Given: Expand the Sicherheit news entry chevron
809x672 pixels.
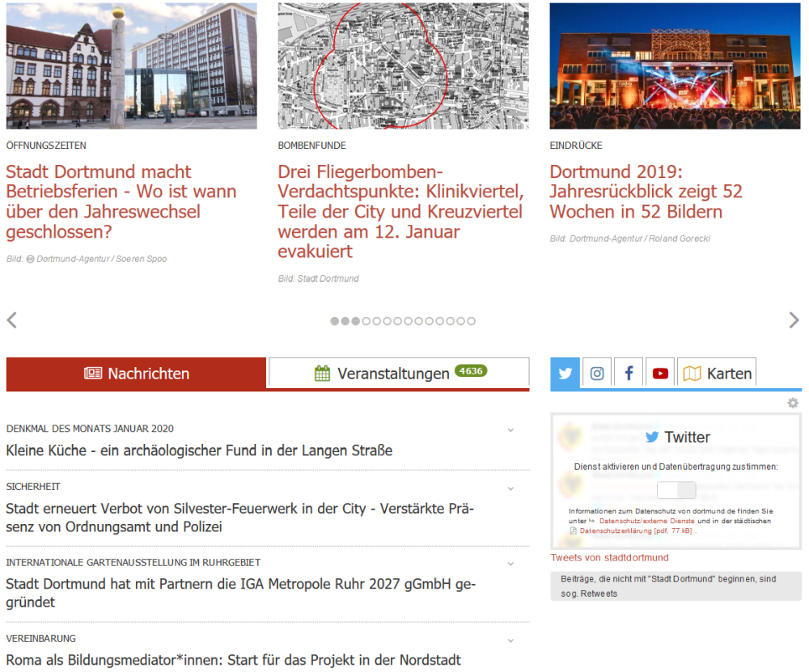Looking at the screenshot, I should 510,488.
